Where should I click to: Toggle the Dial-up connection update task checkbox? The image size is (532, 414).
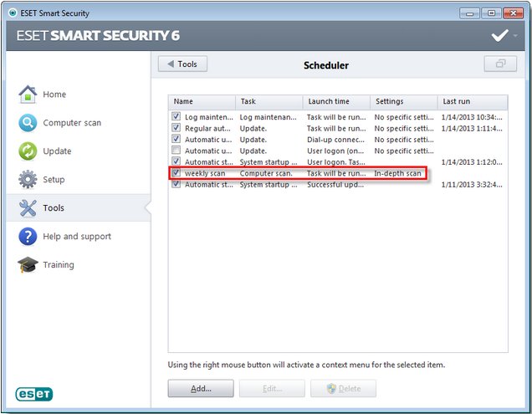click(176, 139)
